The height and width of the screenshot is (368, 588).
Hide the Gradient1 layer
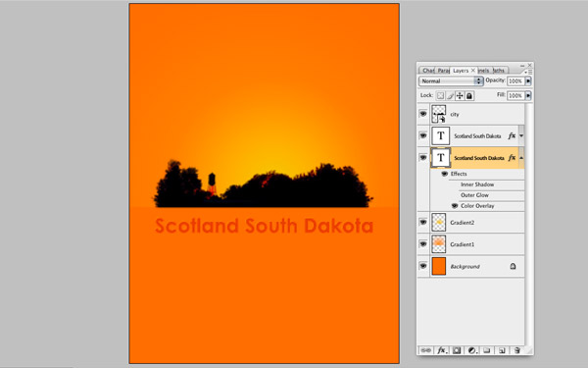click(x=423, y=244)
